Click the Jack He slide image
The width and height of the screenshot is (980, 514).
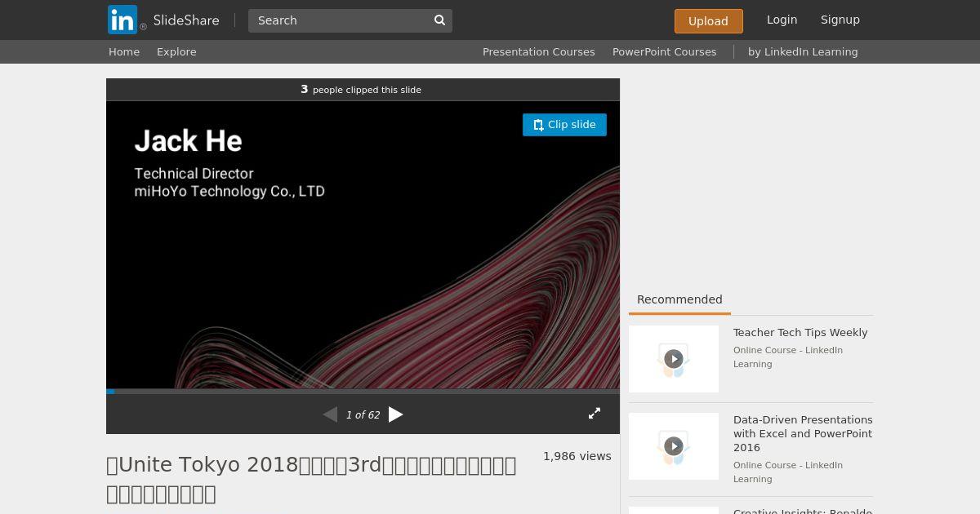pos(363,245)
